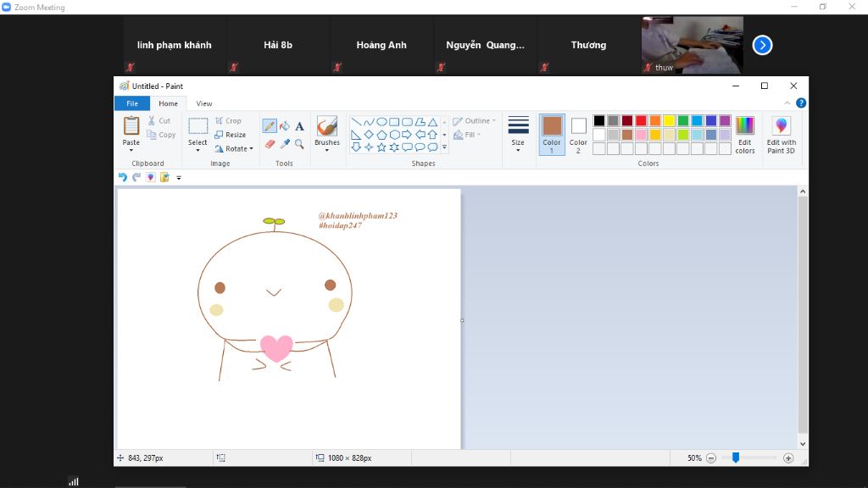The width and height of the screenshot is (868, 488).
Task: Choose the Pentagon shape
Action: (x=381, y=135)
